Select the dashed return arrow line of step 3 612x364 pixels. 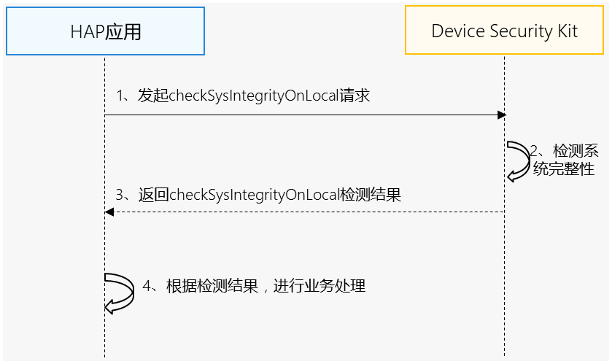(306, 212)
